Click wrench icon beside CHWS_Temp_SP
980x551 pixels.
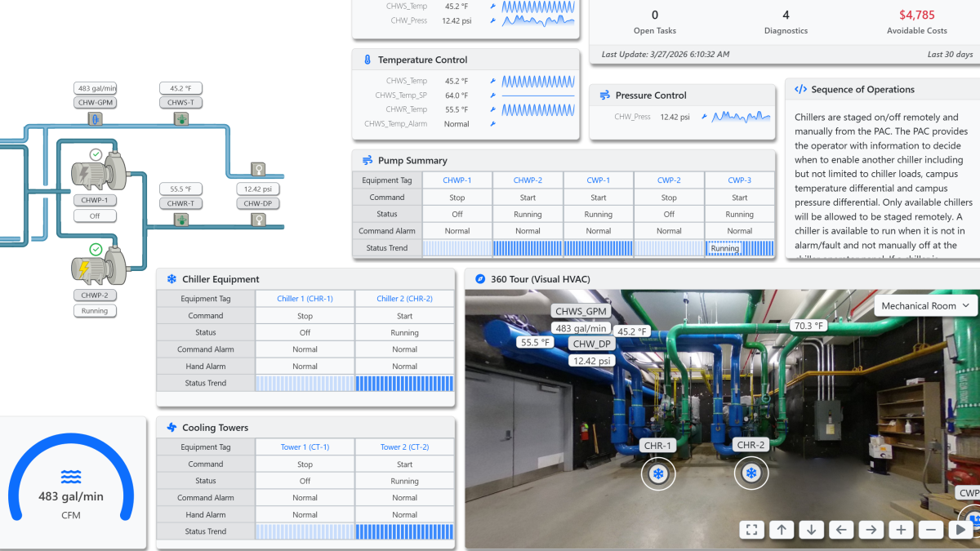click(x=492, y=96)
